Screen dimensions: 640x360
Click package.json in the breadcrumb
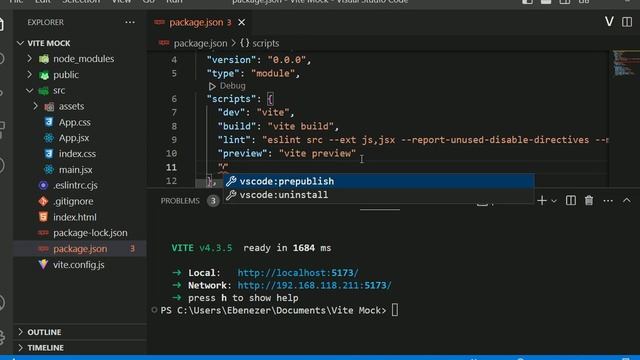pos(200,43)
